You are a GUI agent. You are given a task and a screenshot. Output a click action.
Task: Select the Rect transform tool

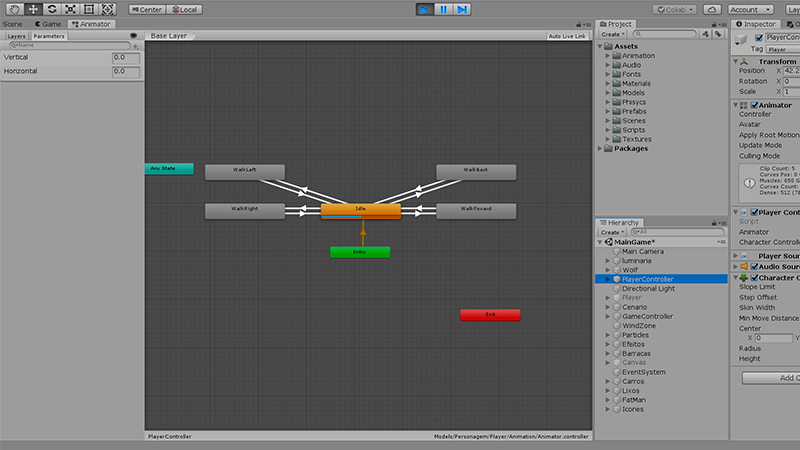point(89,9)
